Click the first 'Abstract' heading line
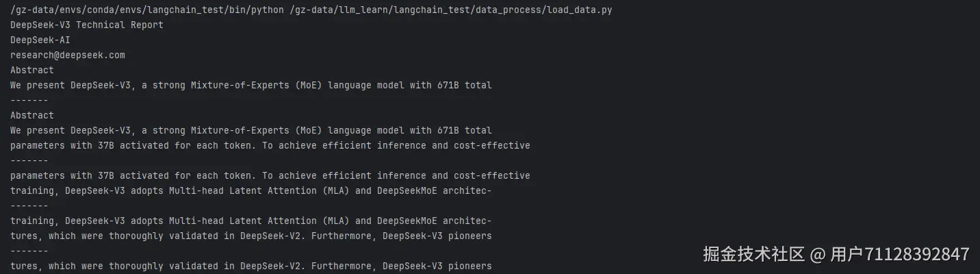The width and height of the screenshot is (980, 274). [32, 71]
